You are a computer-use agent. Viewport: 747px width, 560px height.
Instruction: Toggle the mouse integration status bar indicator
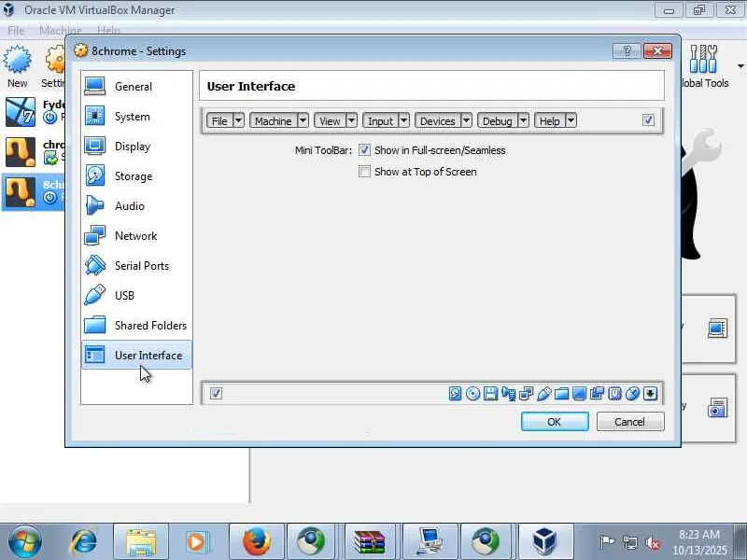point(633,393)
